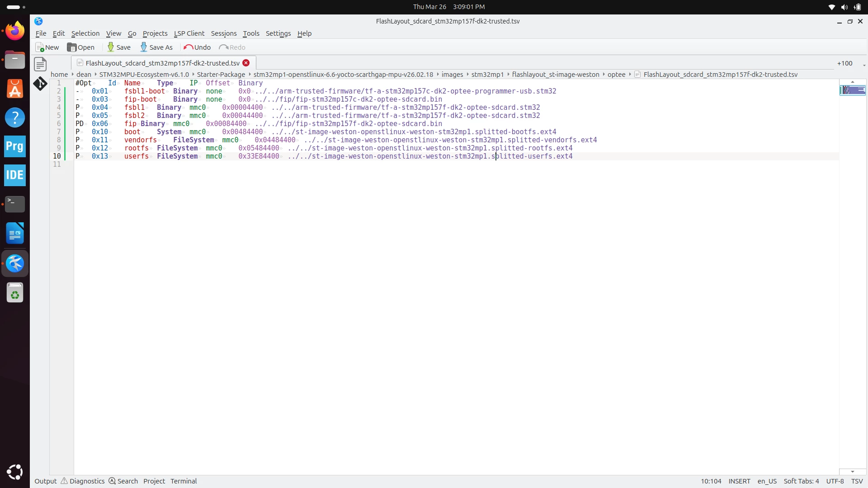Click the Redo toolbar button

(x=232, y=47)
